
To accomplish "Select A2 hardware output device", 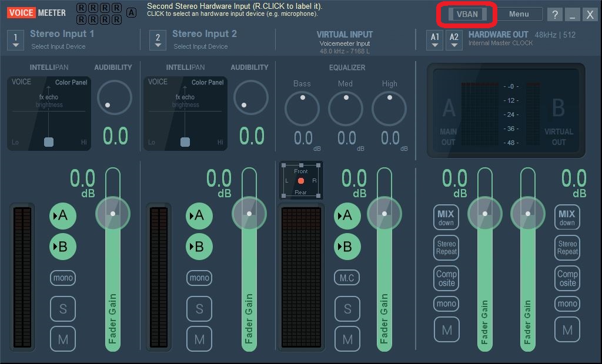I will (454, 41).
